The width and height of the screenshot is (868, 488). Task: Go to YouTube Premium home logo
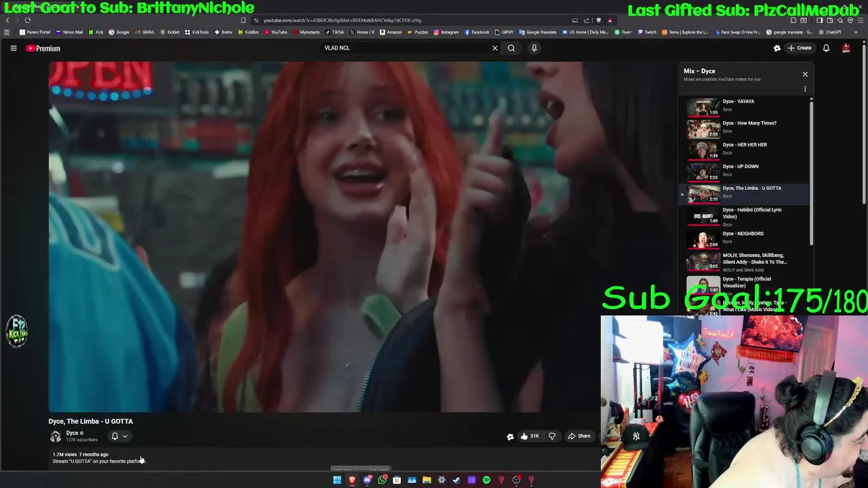[x=43, y=48]
